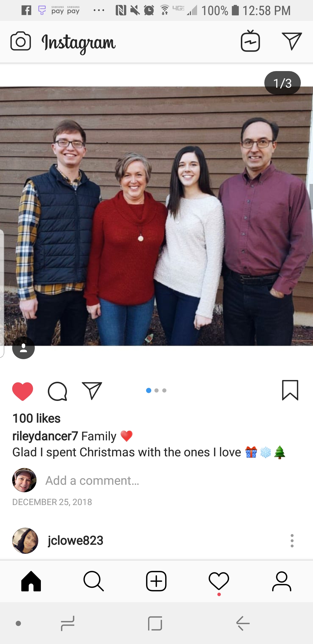313x644 pixels.
Task: Save the post with bookmark icon
Action: pyautogui.click(x=290, y=390)
